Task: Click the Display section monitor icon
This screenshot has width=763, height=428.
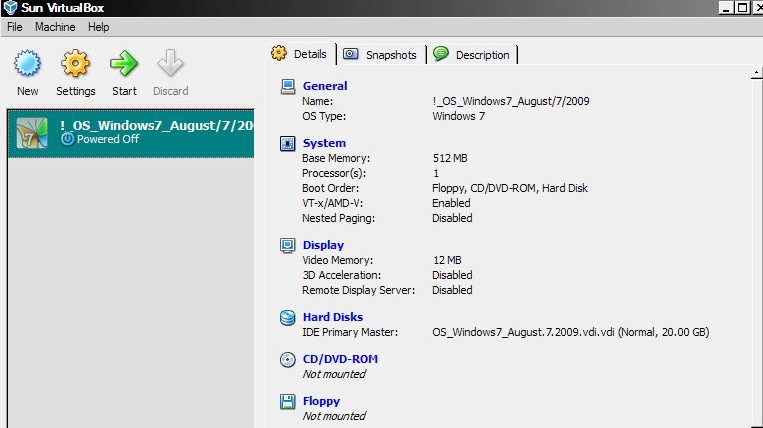Action: click(288, 246)
